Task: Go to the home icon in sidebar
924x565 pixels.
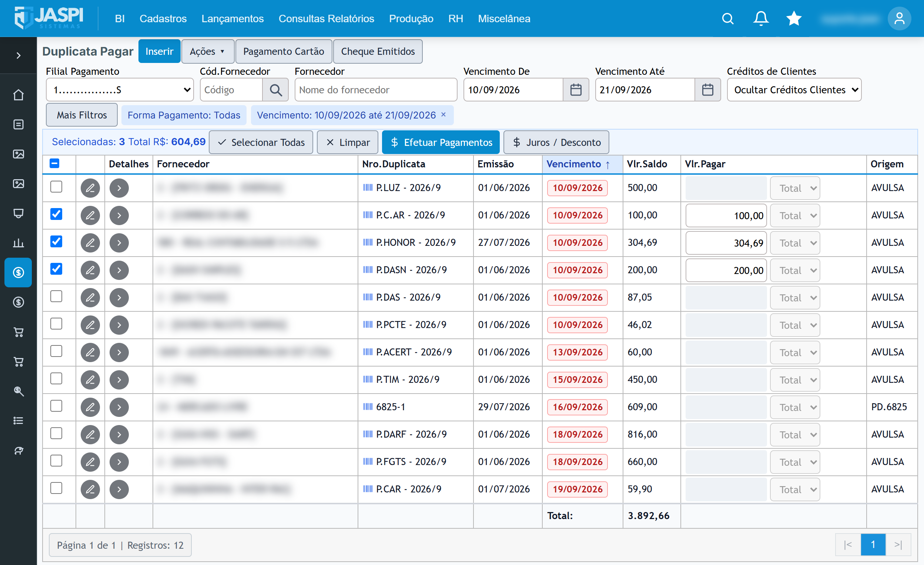Action: (x=19, y=95)
